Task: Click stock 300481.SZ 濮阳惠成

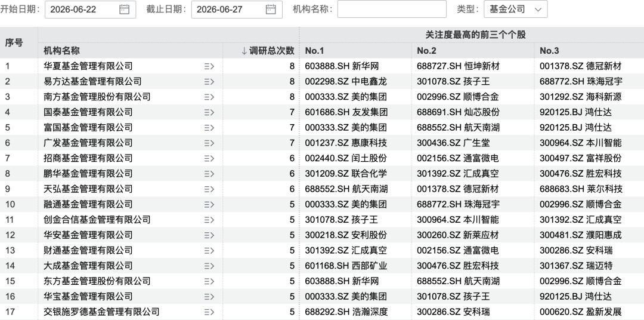Action: coord(580,235)
